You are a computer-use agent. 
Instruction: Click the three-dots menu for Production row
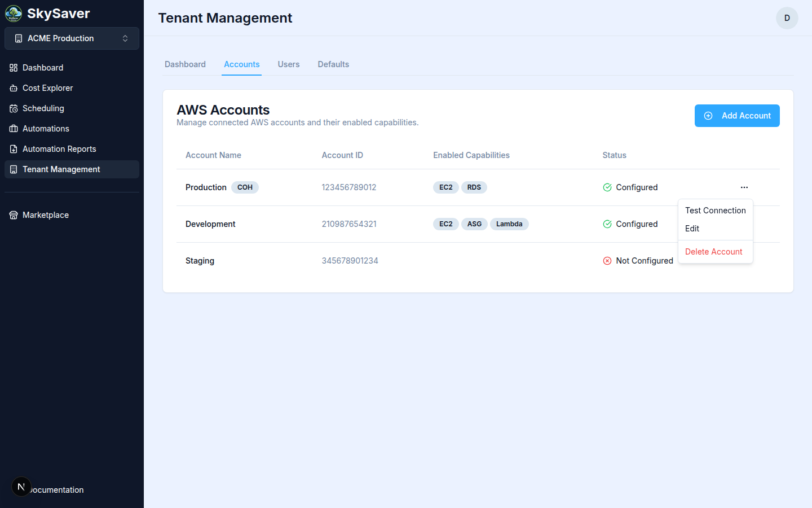click(x=744, y=187)
